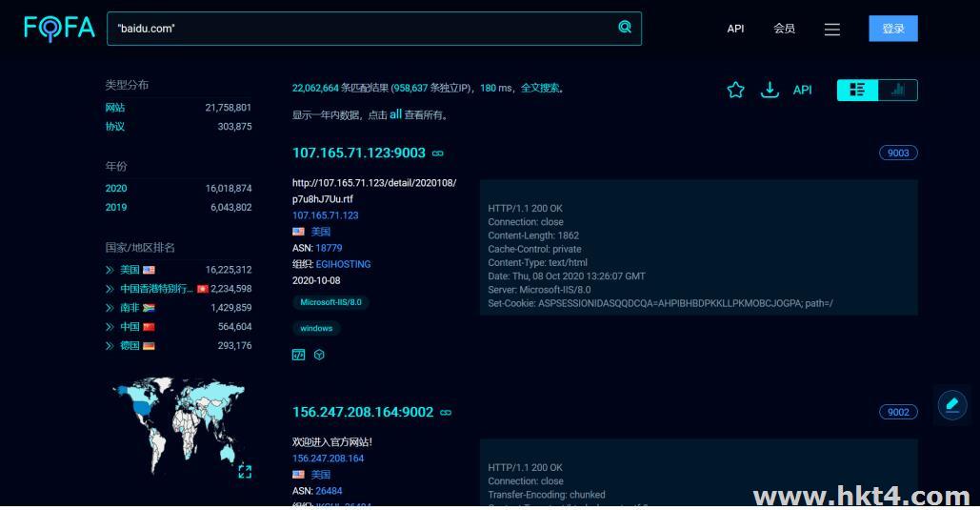Filter by 美国 in country ranking
Screen dimensions: 980x510
130,270
